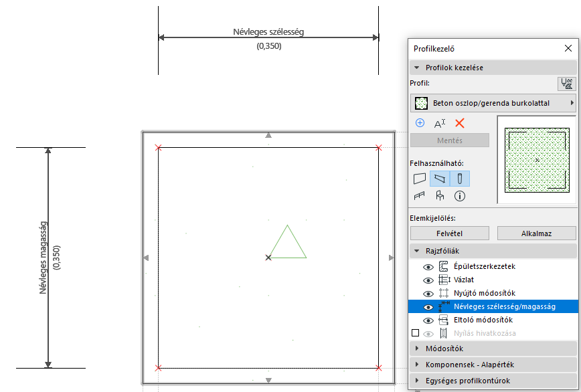Click the top-right red hotspot of profile
This screenshot has height=392, width=581.
coord(378,148)
